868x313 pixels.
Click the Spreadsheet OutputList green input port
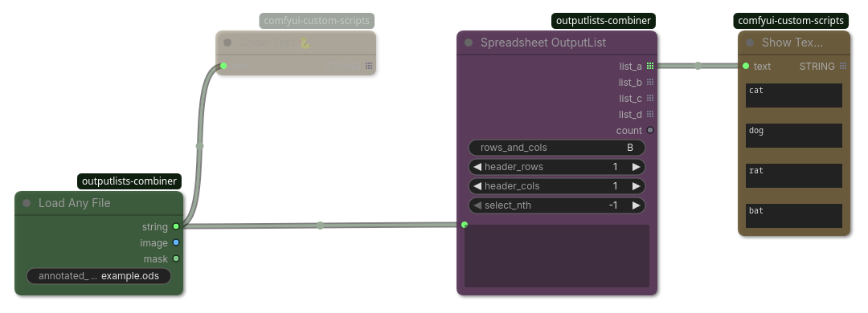[465, 225]
